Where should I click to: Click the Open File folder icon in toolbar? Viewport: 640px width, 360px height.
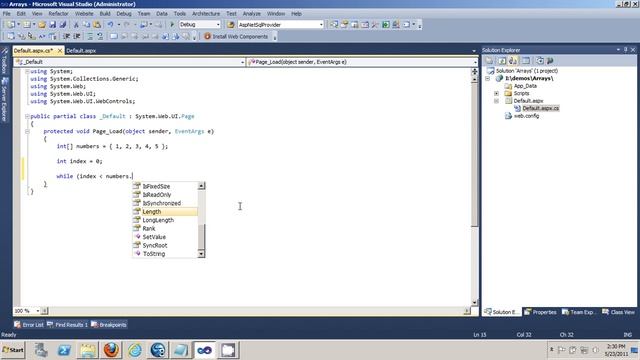pos(42,25)
